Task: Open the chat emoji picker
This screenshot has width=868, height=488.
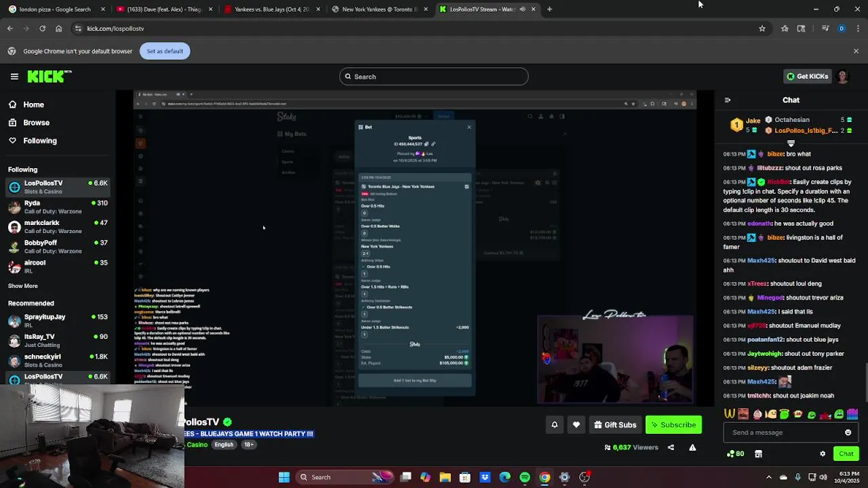Action: (848, 432)
